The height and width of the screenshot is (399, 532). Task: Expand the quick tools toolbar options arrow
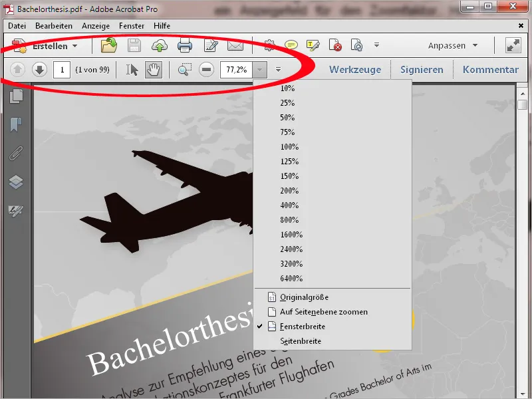click(x=376, y=45)
